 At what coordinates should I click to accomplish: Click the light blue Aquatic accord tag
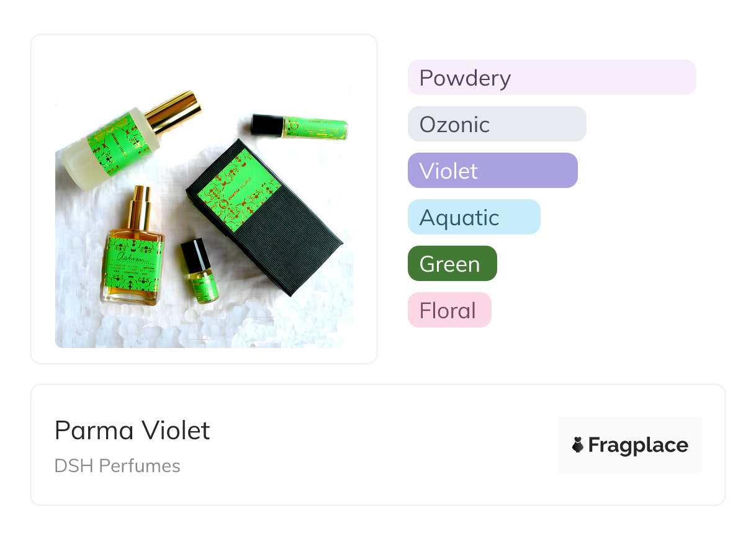pyautogui.click(x=474, y=217)
